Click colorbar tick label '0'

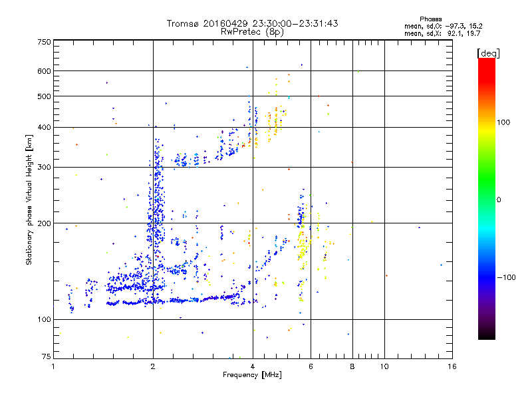click(499, 200)
